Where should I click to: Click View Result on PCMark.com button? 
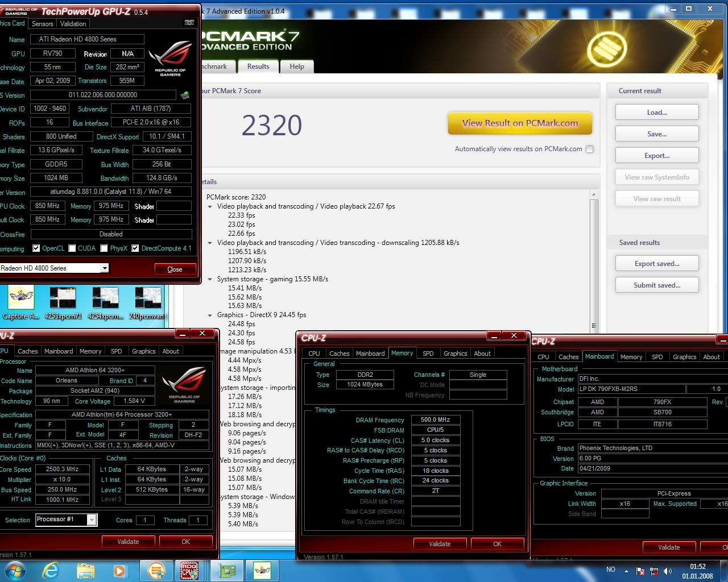(520, 123)
